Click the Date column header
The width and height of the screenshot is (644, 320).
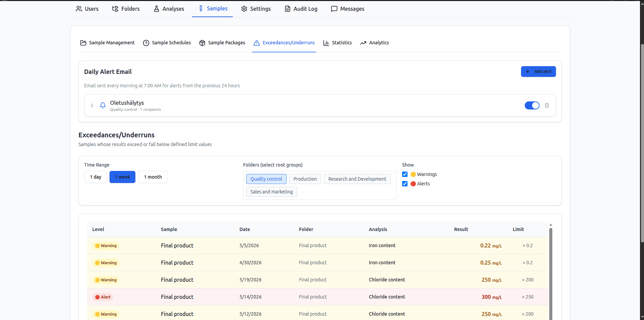point(245,229)
